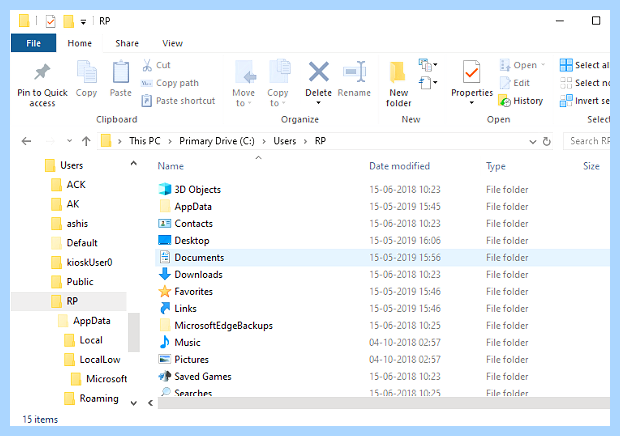Click the Properties icon
Image resolution: width=620 pixels, height=436 pixels.
pyautogui.click(x=471, y=72)
